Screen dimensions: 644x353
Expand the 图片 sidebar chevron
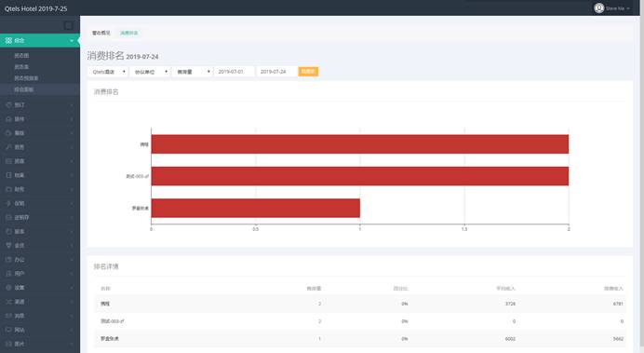(x=72, y=344)
